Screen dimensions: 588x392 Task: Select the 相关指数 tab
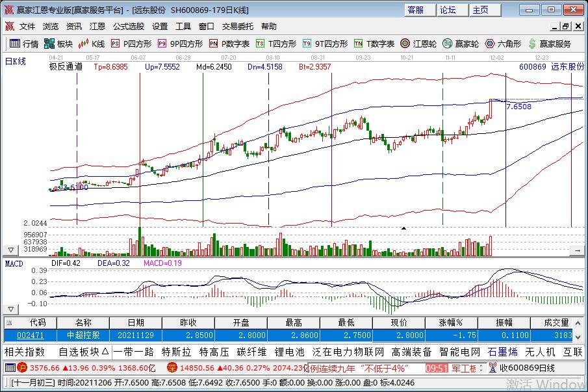pos(25,352)
